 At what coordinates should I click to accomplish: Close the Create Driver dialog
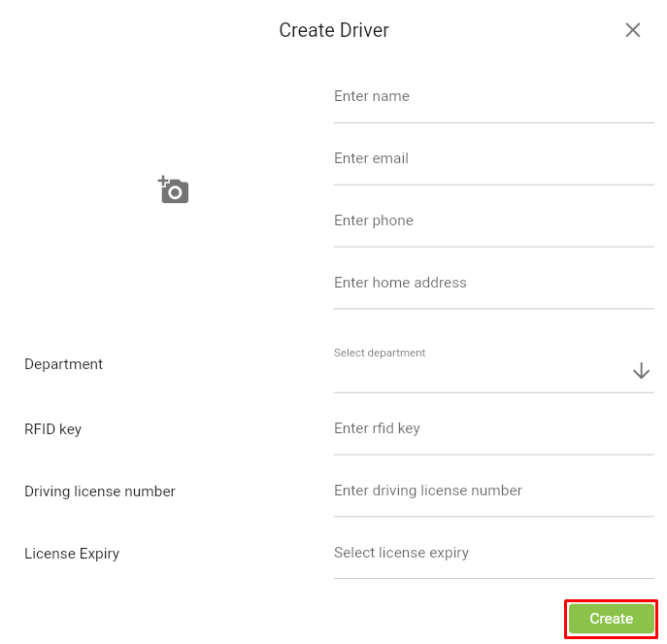pos(633,30)
